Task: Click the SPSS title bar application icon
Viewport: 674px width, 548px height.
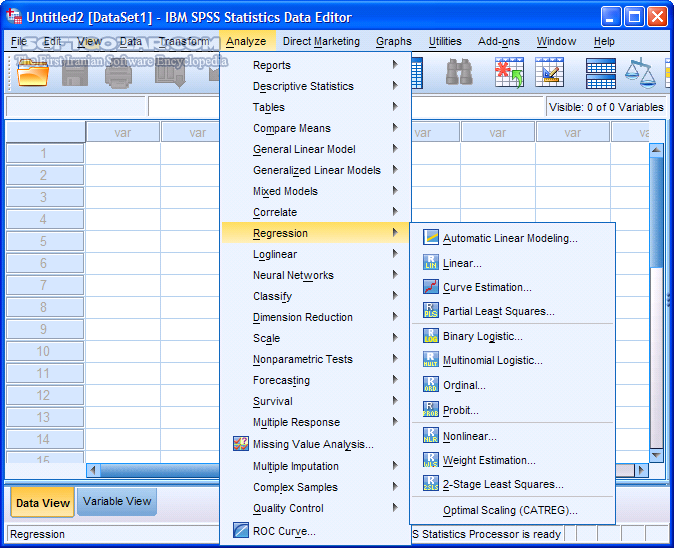Action: point(14,17)
